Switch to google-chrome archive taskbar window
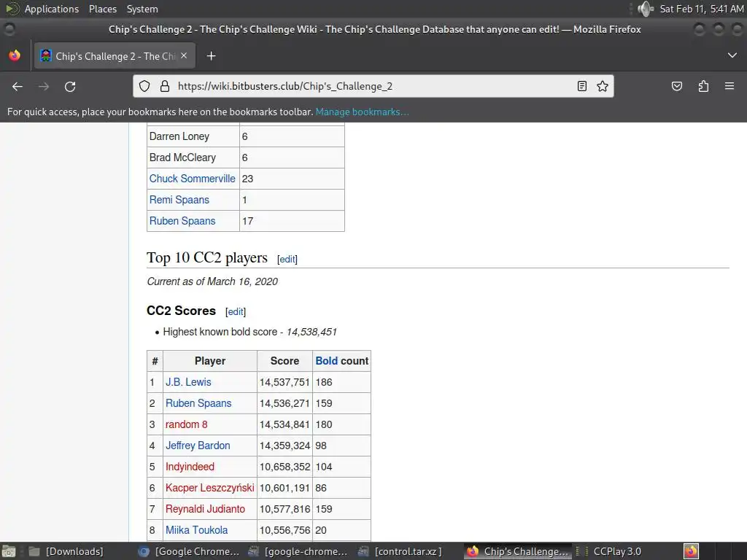This screenshot has height=560, width=747. (x=299, y=551)
